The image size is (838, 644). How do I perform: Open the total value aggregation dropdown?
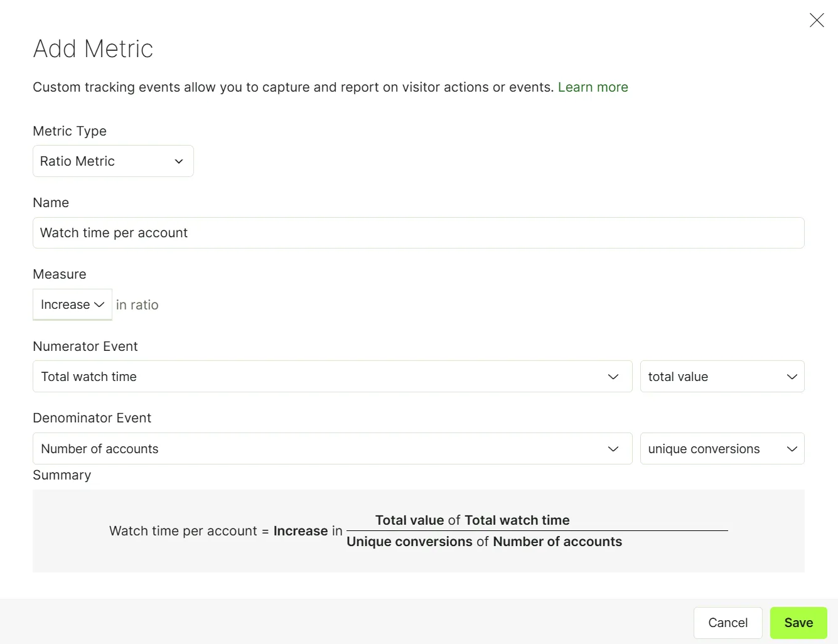coord(722,377)
